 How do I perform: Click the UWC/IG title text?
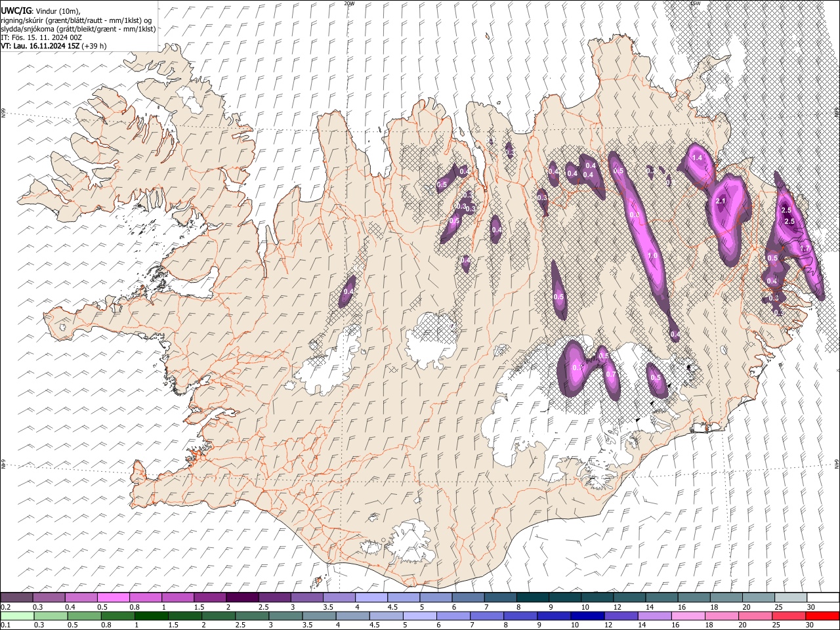[16, 11]
